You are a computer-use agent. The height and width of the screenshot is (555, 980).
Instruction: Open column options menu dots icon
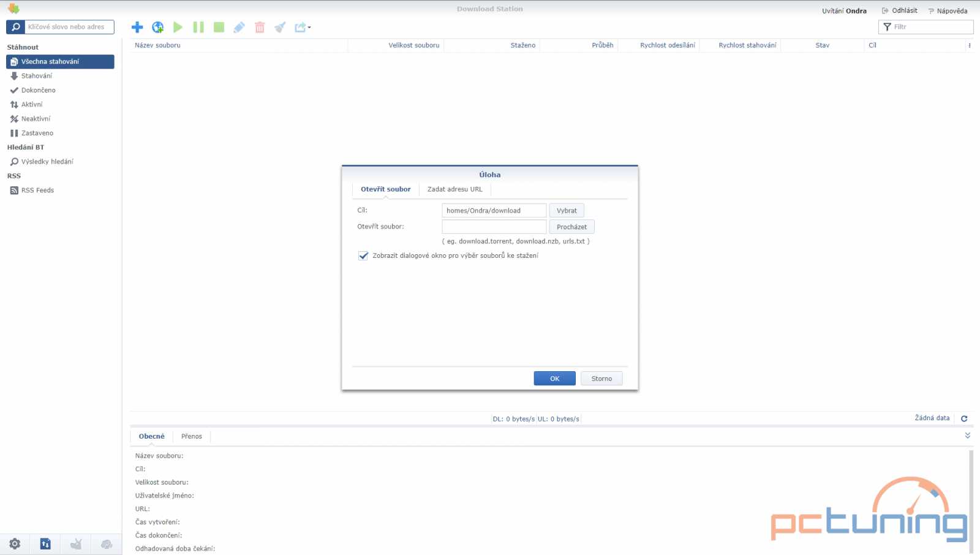[x=969, y=45]
